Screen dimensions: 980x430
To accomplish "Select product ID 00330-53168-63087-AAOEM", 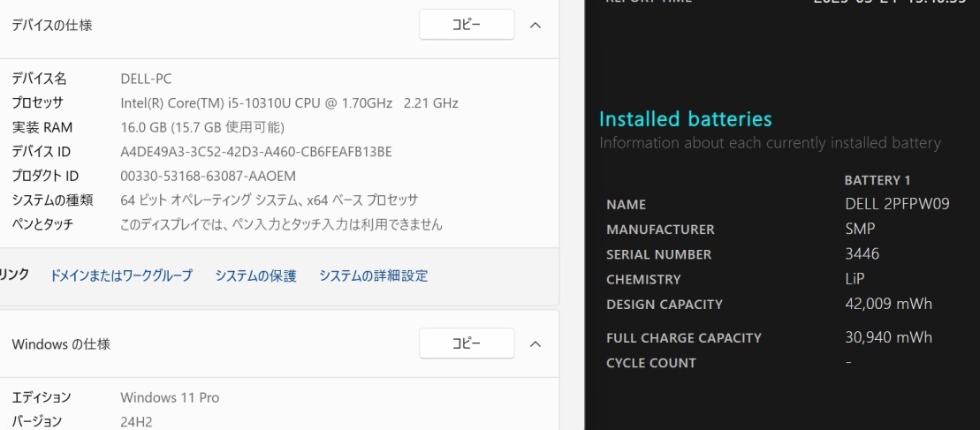I will pos(209,176).
